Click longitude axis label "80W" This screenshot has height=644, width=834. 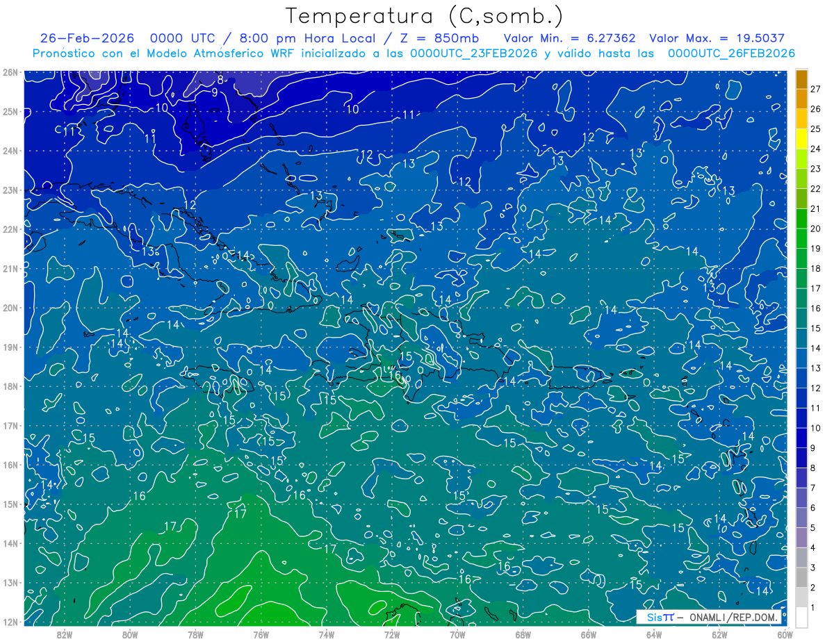tap(130, 634)
